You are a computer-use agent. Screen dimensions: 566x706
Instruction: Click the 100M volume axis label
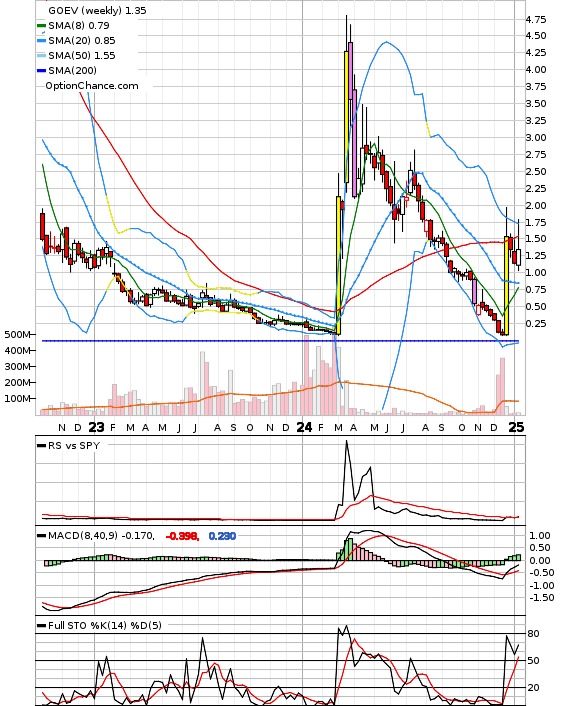point(18,398)
